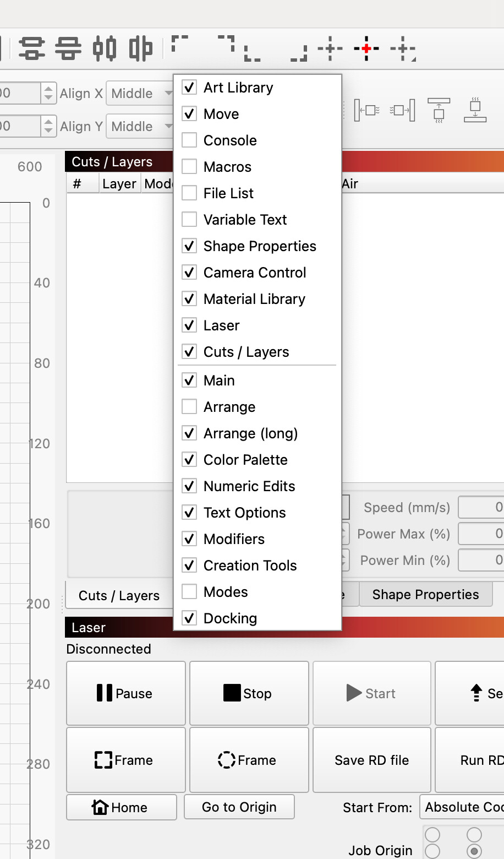The height and width of the screenshot is (859, 504).
Task: Select Material Library in the popup menu
Action: click(x=254, y=299)
